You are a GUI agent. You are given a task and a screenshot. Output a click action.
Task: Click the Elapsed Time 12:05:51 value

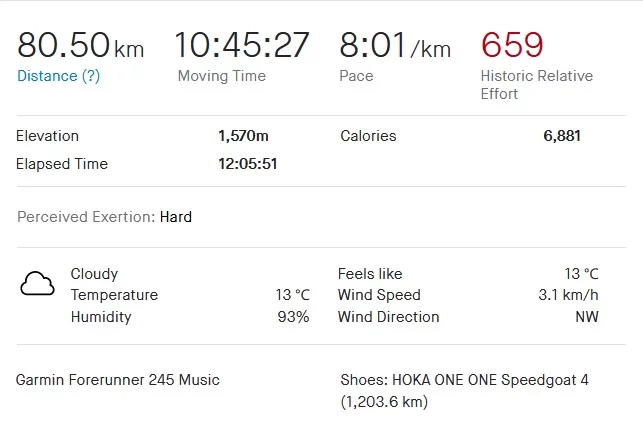click(247, 164)
